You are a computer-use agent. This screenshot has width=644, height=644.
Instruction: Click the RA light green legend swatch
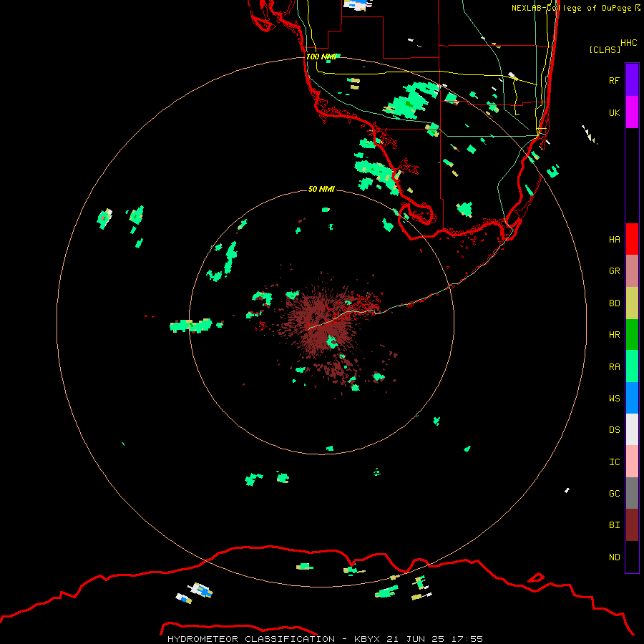[x=632, y=366]
